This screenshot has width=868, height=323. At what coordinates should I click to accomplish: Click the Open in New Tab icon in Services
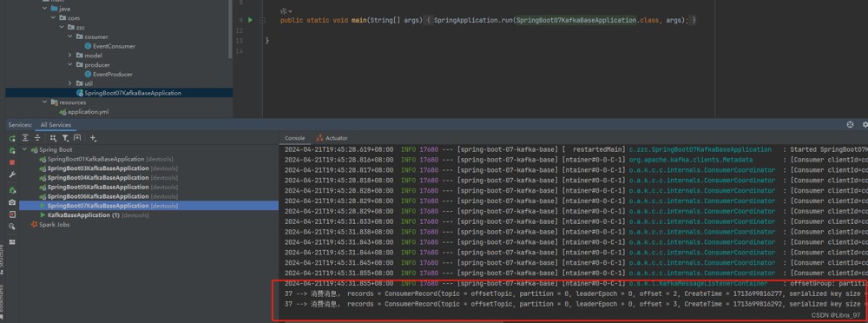pos(77,138)
